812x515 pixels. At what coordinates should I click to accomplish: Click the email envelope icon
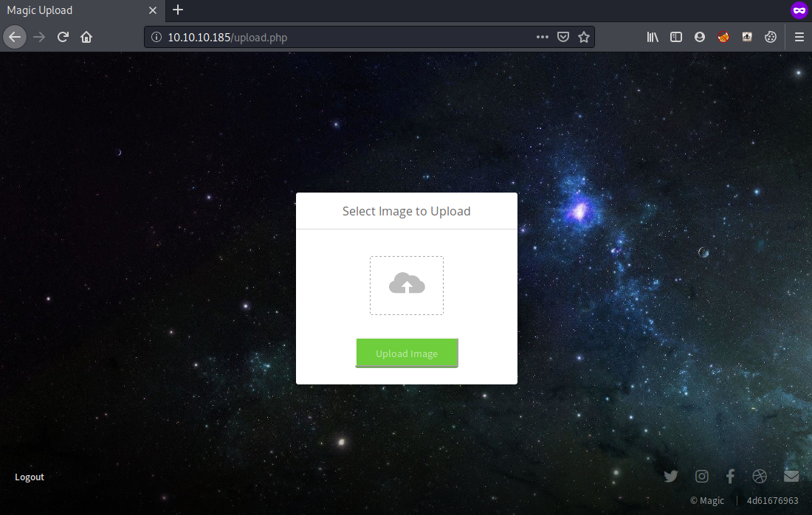coord(791,477)
